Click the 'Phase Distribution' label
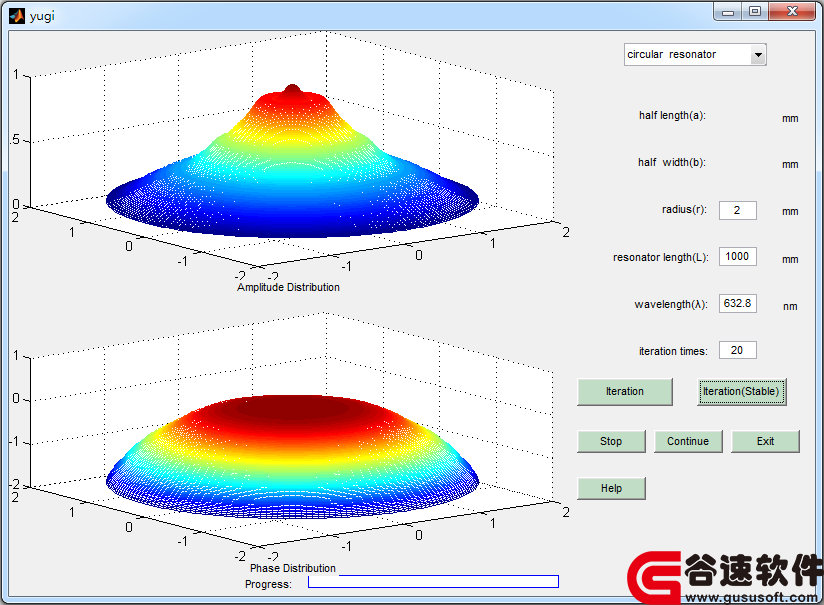This screenshot has height=605, width=824. 293,568
